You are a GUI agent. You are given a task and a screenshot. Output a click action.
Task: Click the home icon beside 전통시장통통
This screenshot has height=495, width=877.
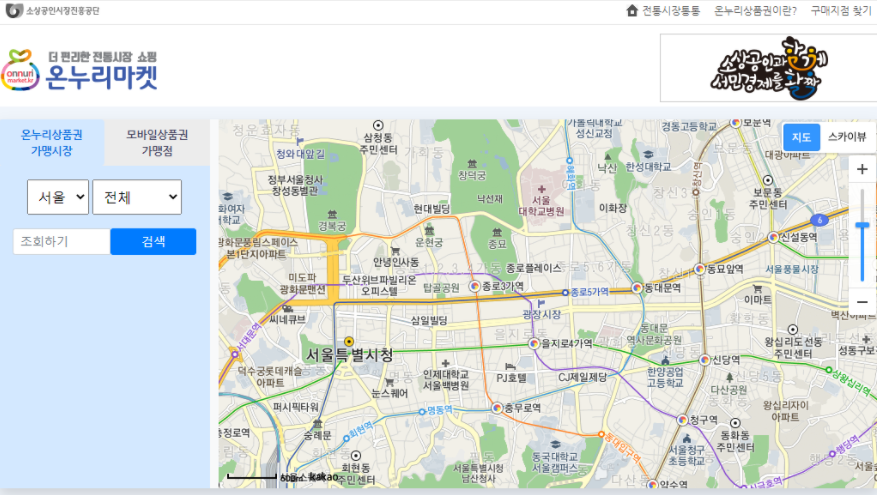click(632, 11)
